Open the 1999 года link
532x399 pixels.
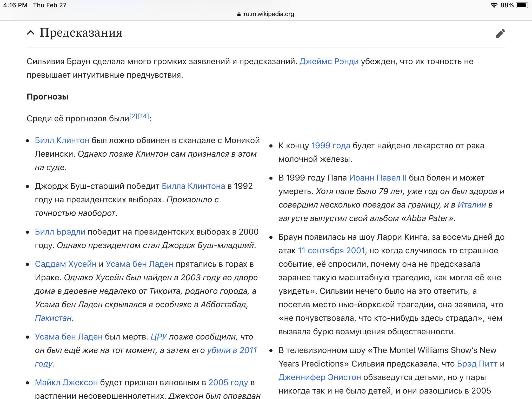pyautogui.click(x=331, y=146)
